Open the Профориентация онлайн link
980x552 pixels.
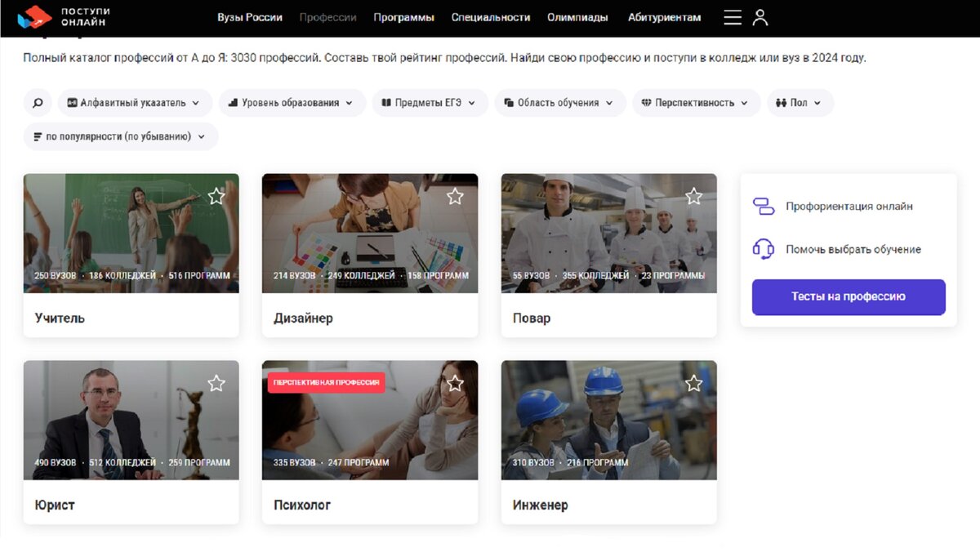click(849, 207)
